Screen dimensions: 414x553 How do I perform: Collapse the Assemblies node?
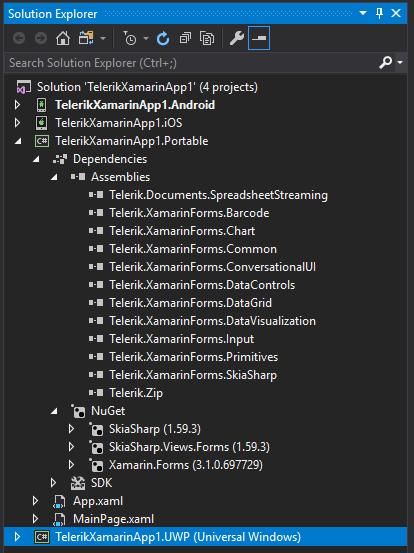tap(54, 177)
